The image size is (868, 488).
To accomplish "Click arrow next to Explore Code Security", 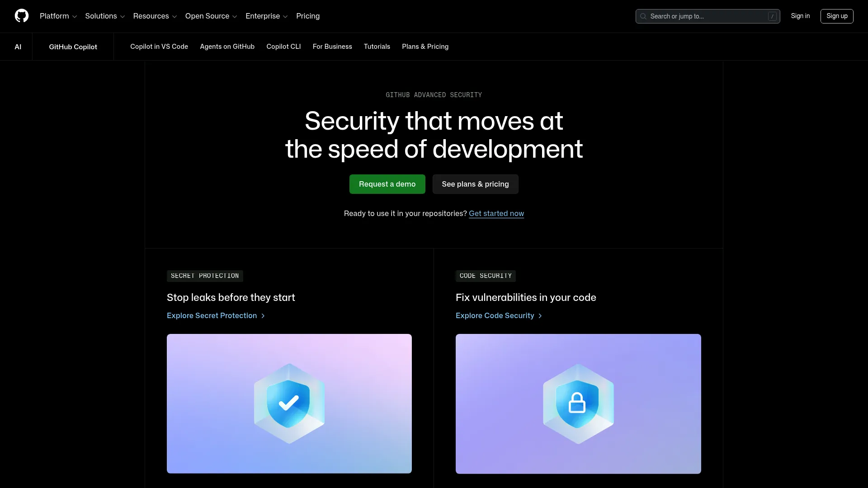I will point(540,316).
